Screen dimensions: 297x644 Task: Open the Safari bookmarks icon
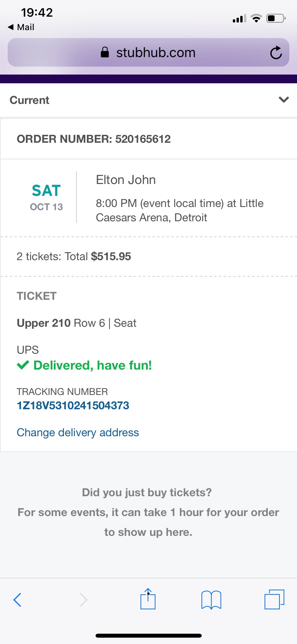pos(211,599)
